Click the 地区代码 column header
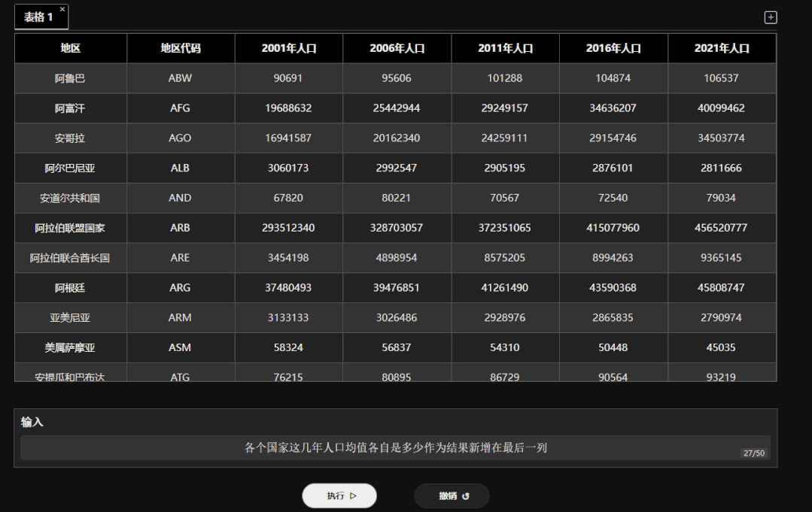The image size is (812, 512). [x=181, y=49]
